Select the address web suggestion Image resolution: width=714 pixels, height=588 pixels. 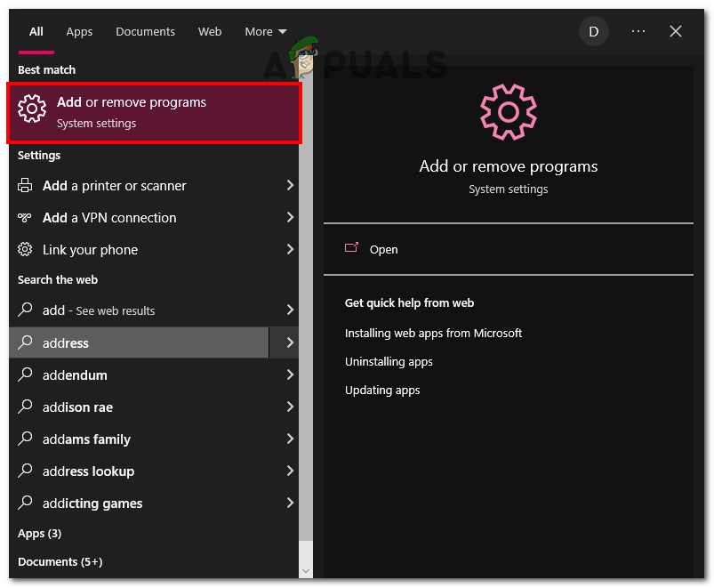139,342
